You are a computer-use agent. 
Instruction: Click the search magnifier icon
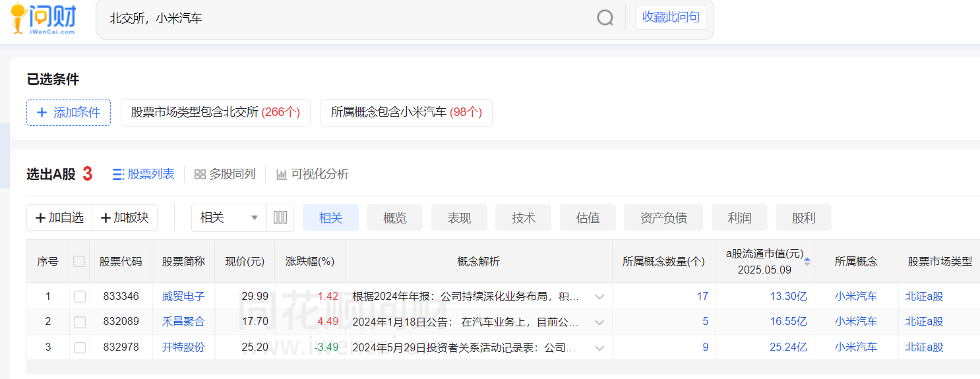605,18
